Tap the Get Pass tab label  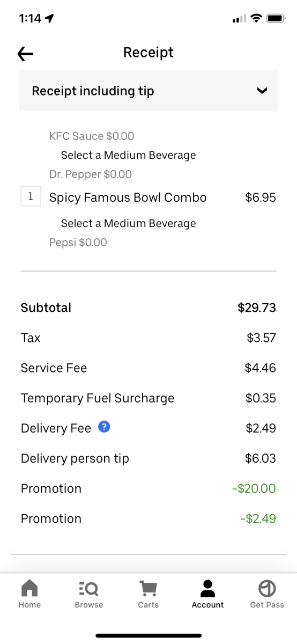point(267,605)
